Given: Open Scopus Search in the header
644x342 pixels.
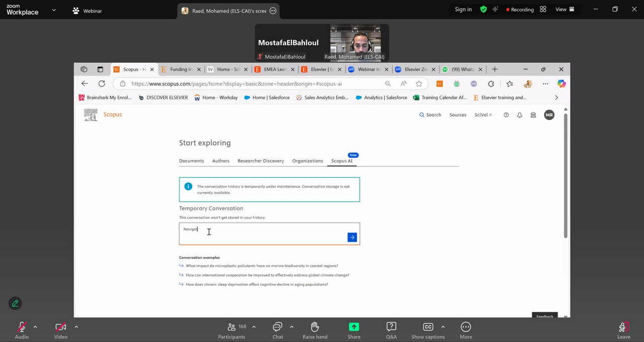Looking at the screenshot, I should point(430,115).
